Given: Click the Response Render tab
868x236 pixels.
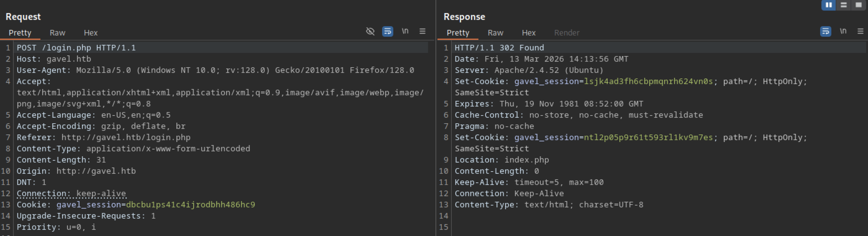Looking at the screenshot, I should tap(567, 33).
